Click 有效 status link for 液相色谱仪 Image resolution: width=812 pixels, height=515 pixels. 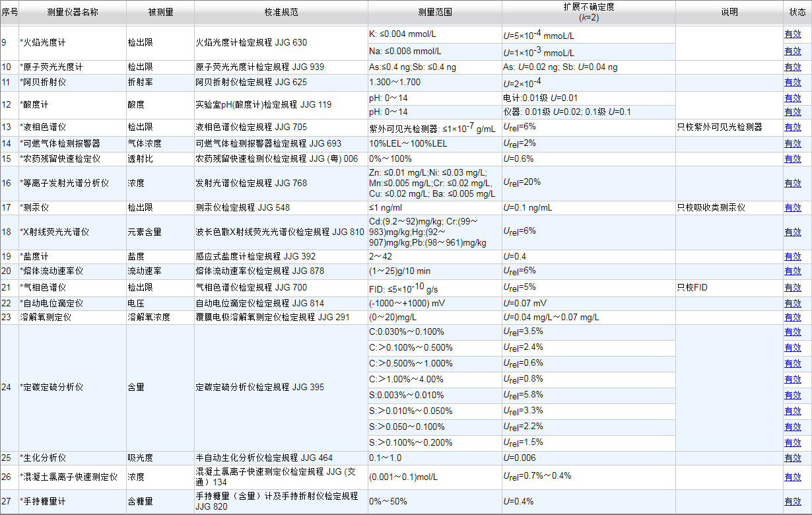793,127
